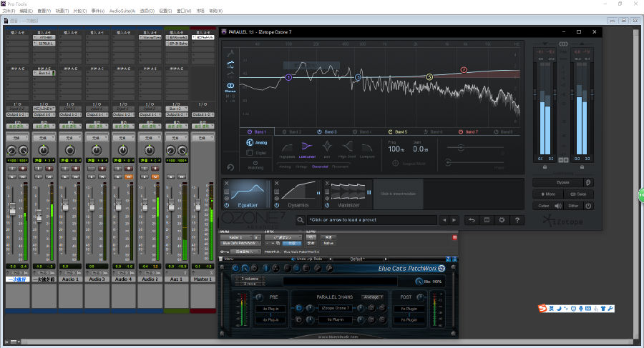
Task: Open Master 1 output selector dropdown
Action: [x=203, y=114]
